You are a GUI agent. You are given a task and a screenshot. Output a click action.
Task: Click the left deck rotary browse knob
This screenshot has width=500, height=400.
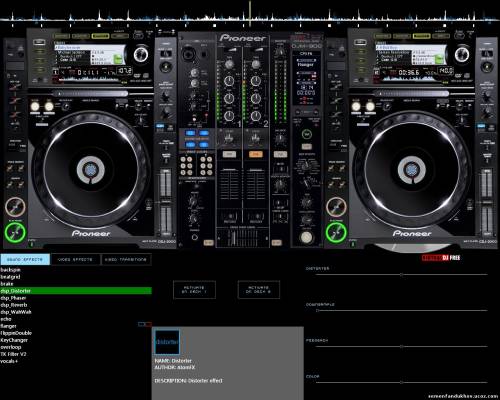point(141,54)
